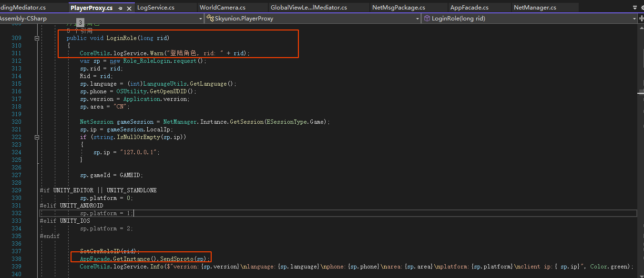Click the Skyunion.PlayerProxy class icon
Viewport: 644px width, 278px height.
pyautogui.click(x=210, y=19)
